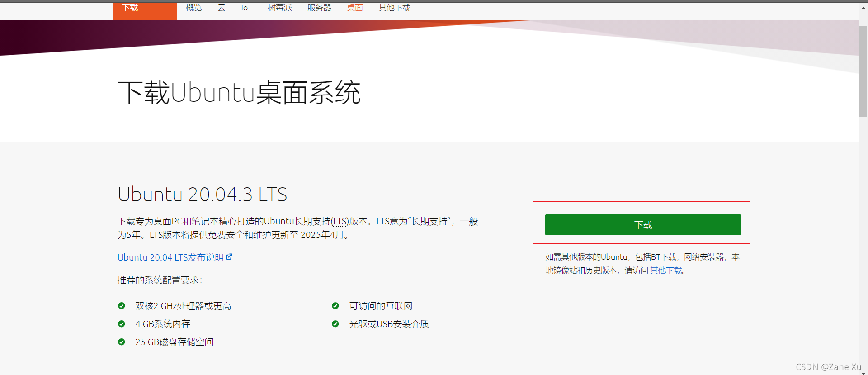Click the external link icon after 发布说明
This screenshot has width=868, height=375.
click(229, 256)
